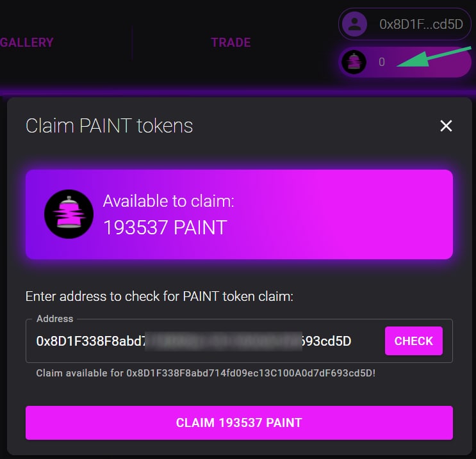The height and width of the screenshot is (459, 476).
Task: Click the small 'Address' field label
Action: pyautogui.click(x=54, y=319)
